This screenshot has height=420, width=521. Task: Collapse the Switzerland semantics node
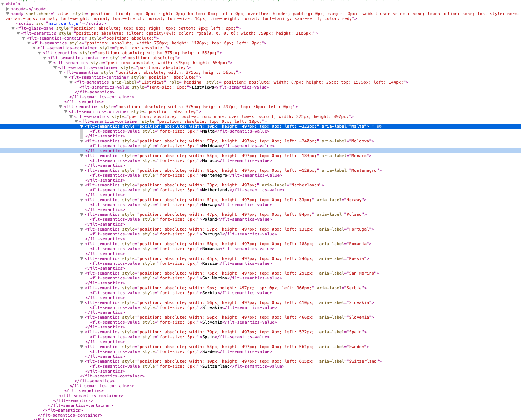(x=82, y=361)
